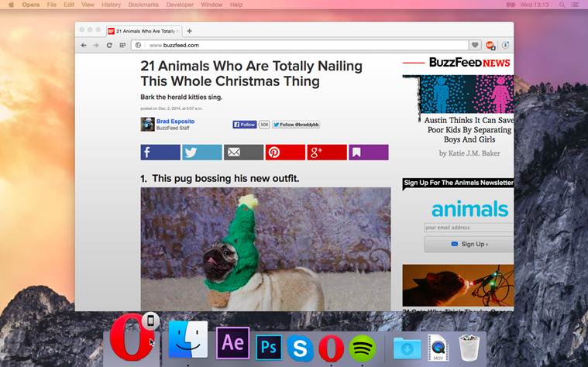
Task: Click Follow @braddybb Twitter button
Action: (296, 125)
